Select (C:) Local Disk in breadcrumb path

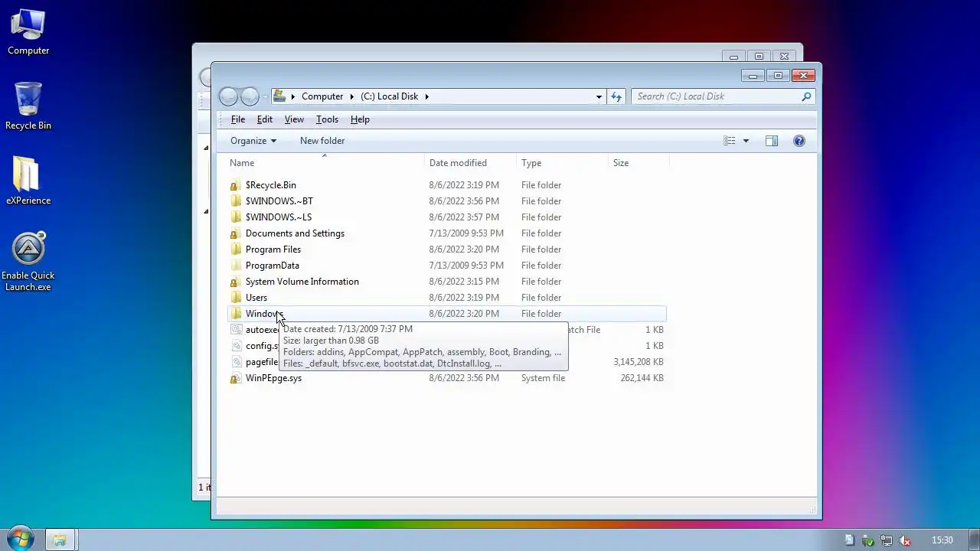click(x=390, y=96)
